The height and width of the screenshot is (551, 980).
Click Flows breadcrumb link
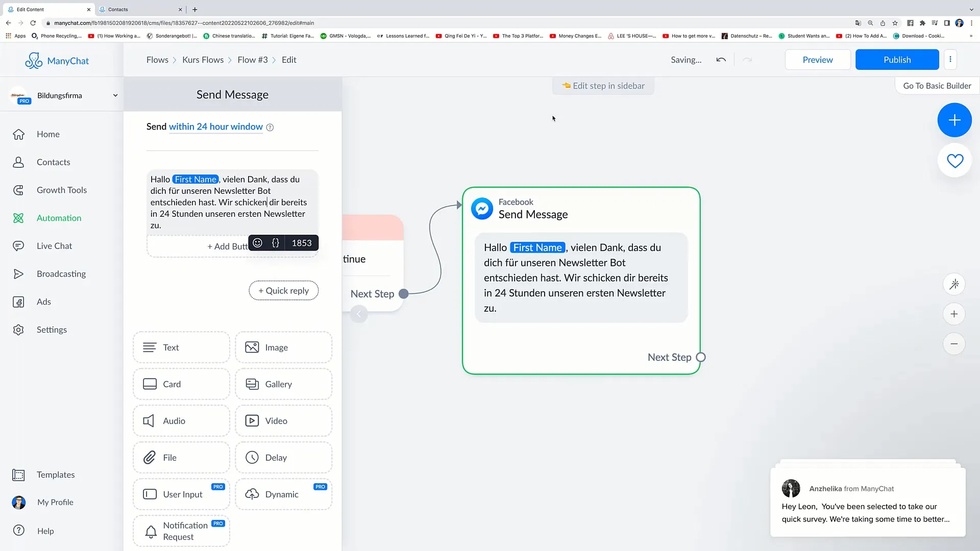click(x=157, y=60)
